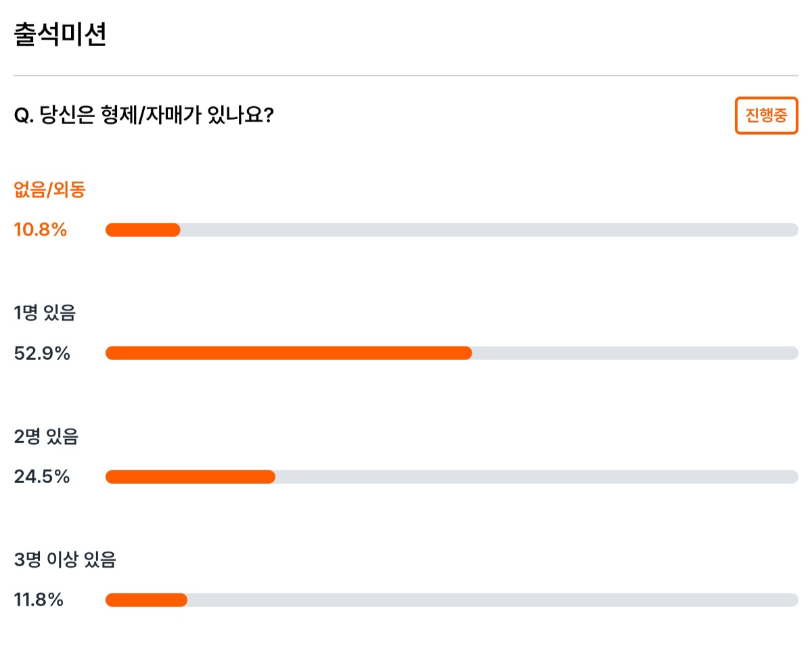Click the 진행중 status button

point(767,116)
